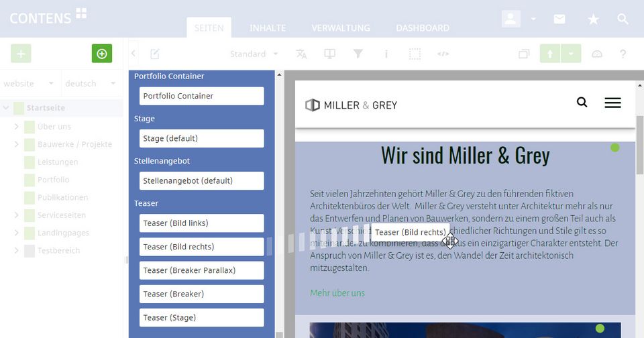Viewport: 644px width, 338px height.
Task: Open the hamburger menu on Miller & Grey page
Action: 612,103
